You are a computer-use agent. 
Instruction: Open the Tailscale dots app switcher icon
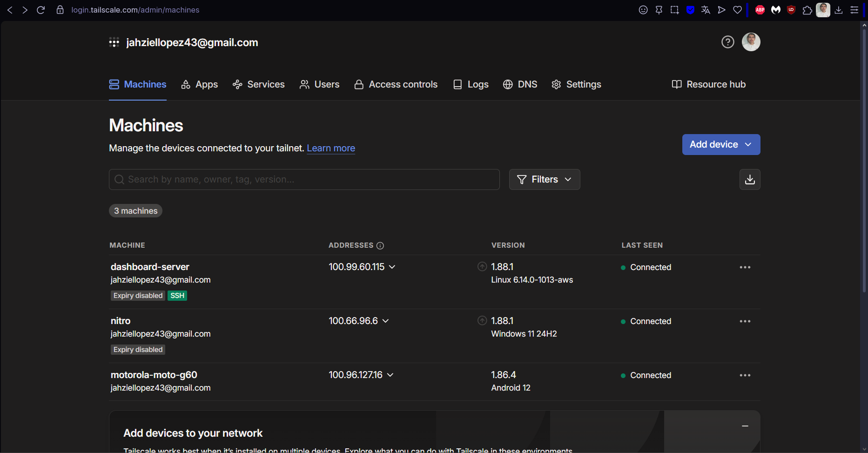114,42
